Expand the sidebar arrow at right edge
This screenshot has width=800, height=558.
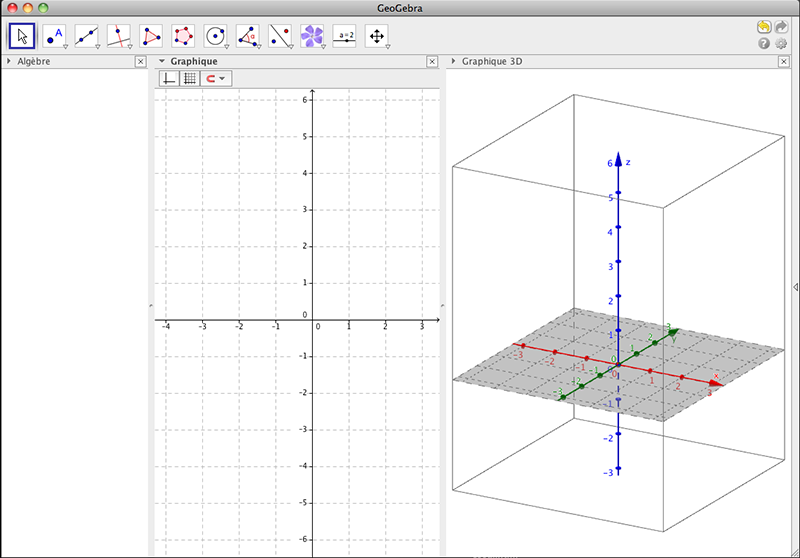click(x=796, y=287)
